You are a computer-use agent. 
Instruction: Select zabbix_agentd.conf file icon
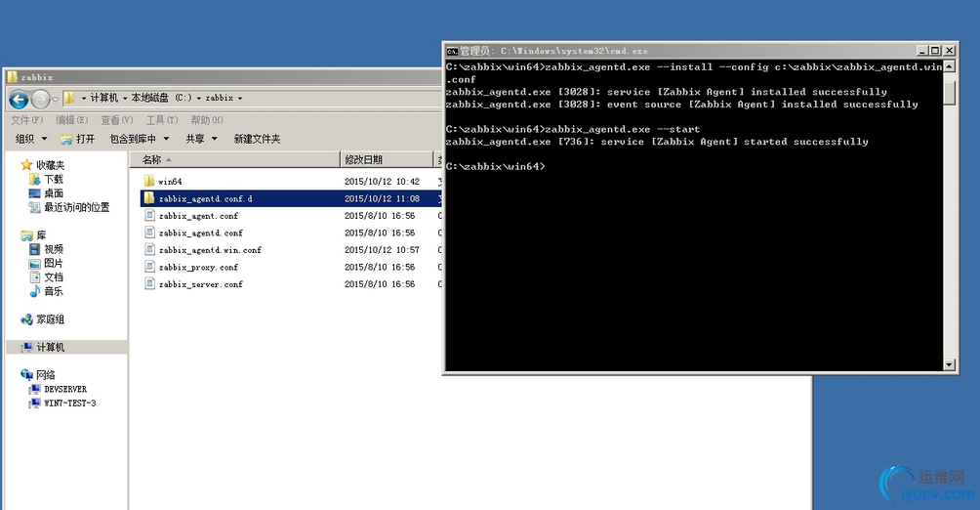[x=149, y=233]
